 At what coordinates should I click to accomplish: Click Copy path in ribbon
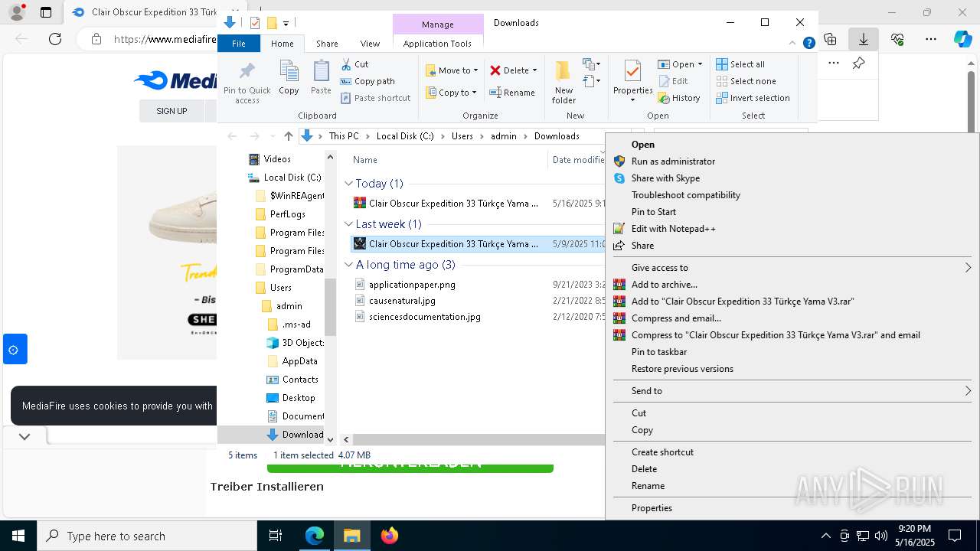click(x=367, y=81)
